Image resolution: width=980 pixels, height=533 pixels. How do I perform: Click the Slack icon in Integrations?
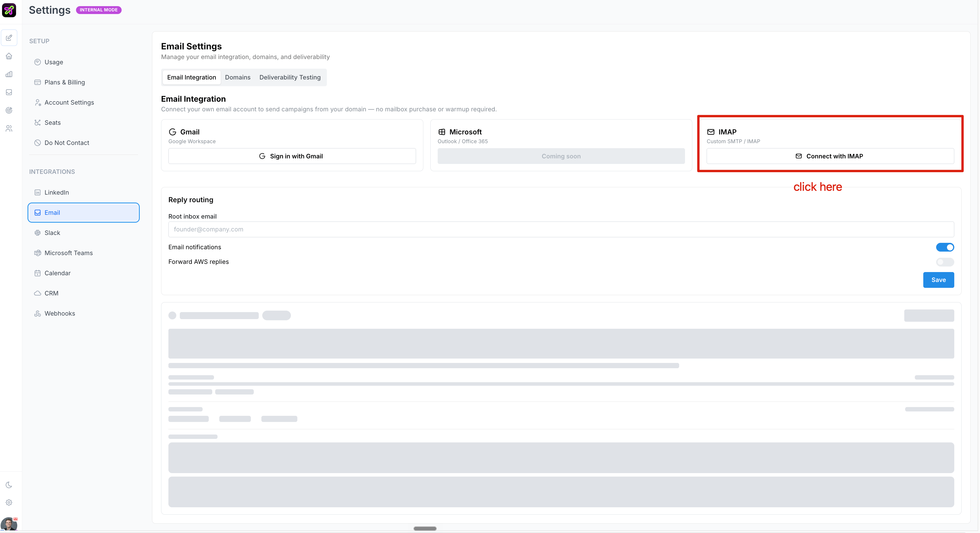[37, 233]
